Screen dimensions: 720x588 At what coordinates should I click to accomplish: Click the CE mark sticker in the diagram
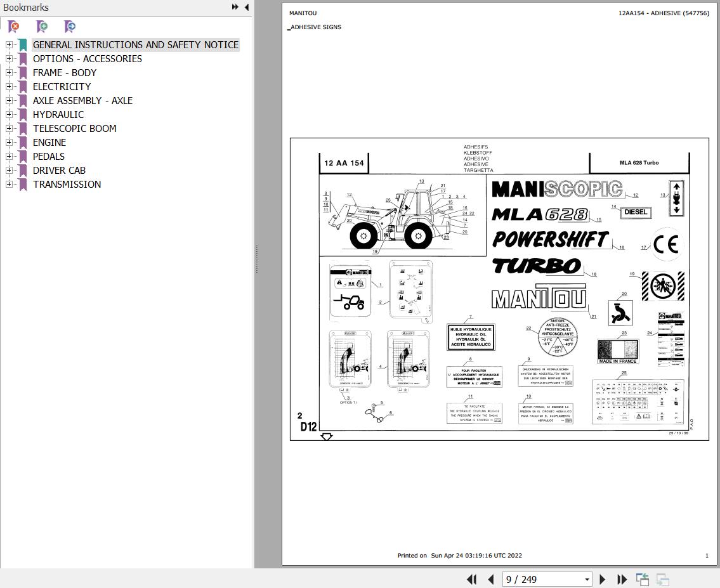[x=666, y=244]
